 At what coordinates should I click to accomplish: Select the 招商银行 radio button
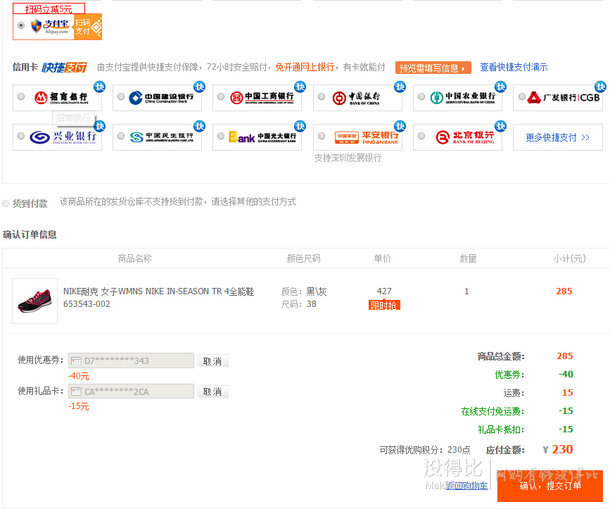pos(21,97)
